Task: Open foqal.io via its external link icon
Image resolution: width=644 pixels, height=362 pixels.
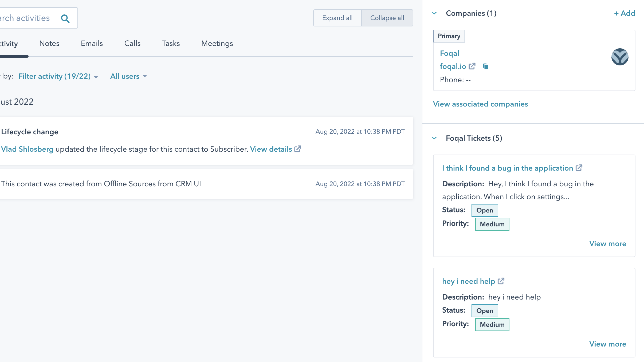Action: (x=472, y=66)
